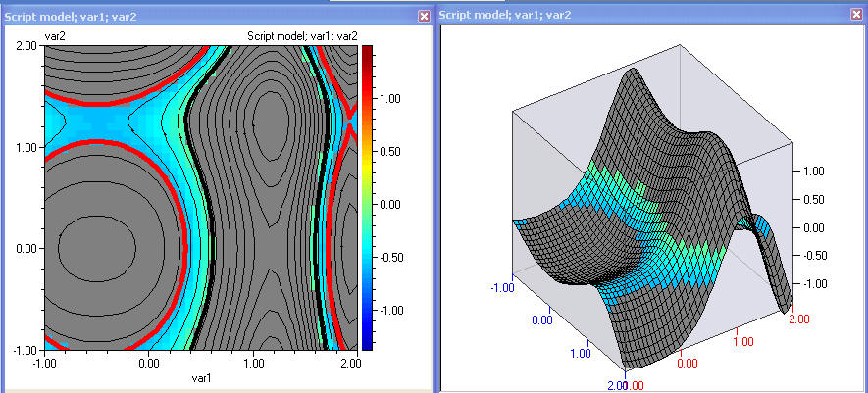Click the 'var2' vertical axis label
This screenshot has height=393, width=868.
pyautogui.click(x=55, y=36)
